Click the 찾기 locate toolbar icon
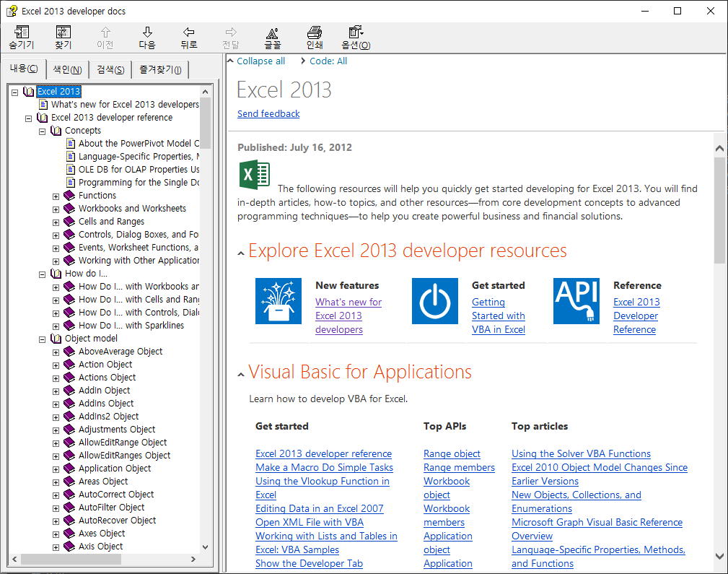This screenshot has width=728, height=574. (x=63, y=38)
